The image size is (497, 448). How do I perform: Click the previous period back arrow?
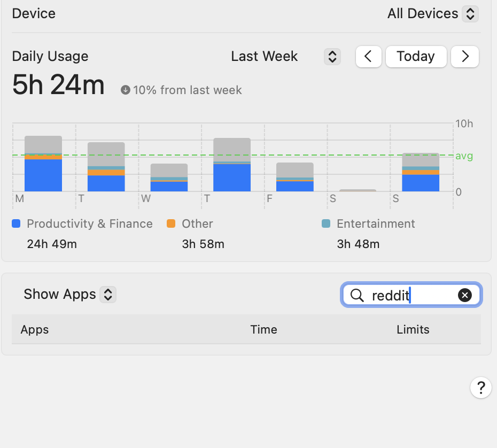368,56
